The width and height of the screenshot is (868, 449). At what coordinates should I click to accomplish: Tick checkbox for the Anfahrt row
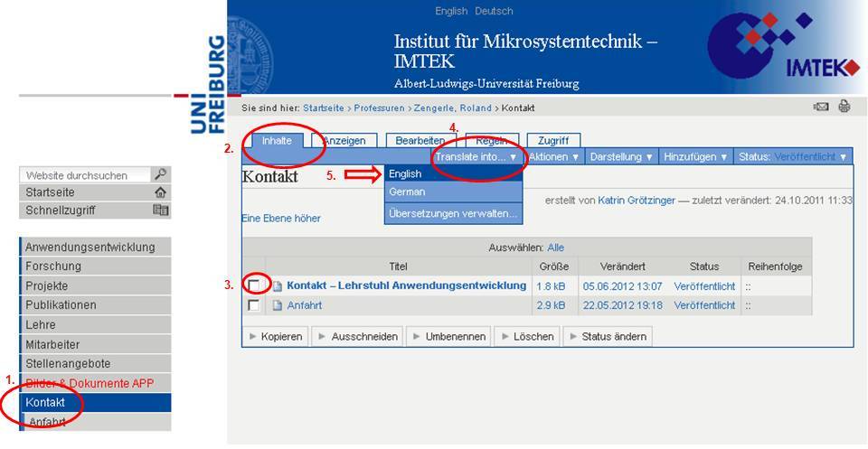(x=253, y=305)
